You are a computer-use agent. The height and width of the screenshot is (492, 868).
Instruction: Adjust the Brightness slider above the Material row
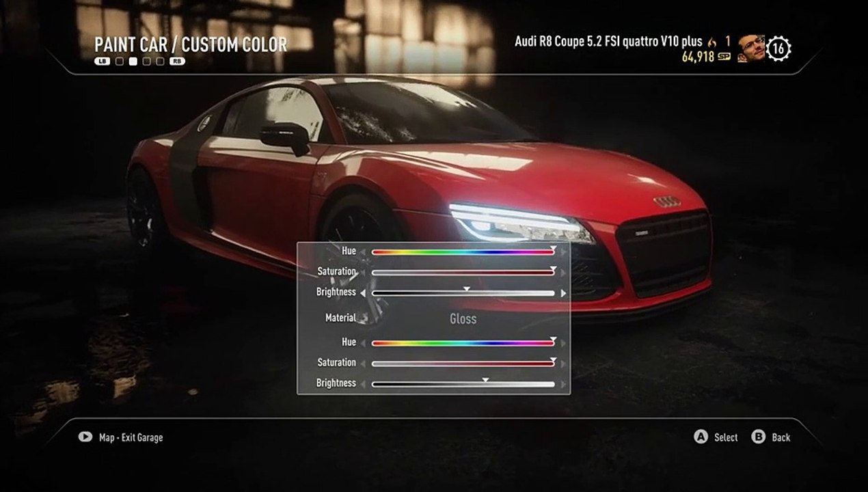click(x=463, y=293)
